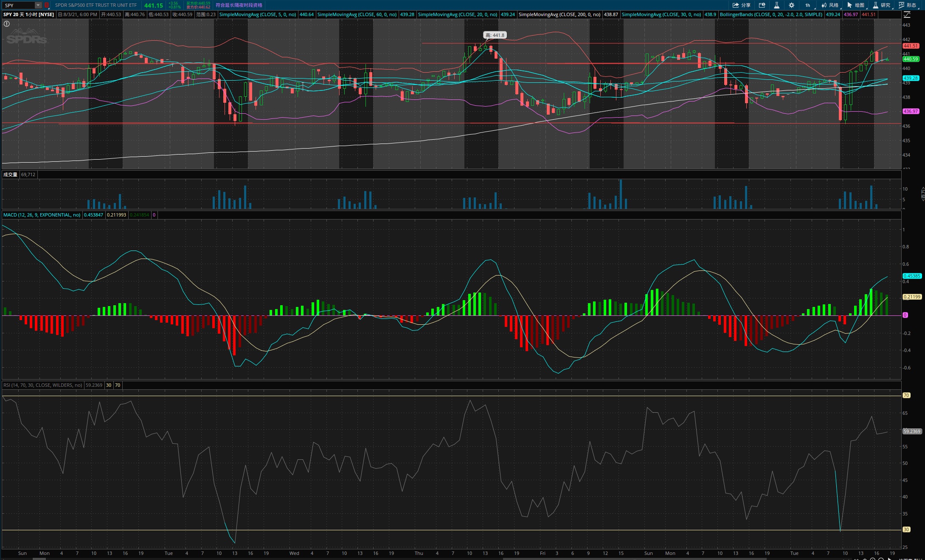Image resolution: width=925 pixels, height=560 pixels.
Task: Click the SPY 20 天 1小时 [NYSE] chart title
Action: point(29,14)
